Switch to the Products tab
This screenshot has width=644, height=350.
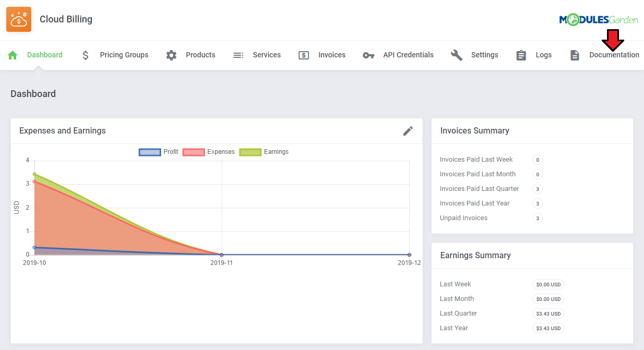click(x=201, y=55)
